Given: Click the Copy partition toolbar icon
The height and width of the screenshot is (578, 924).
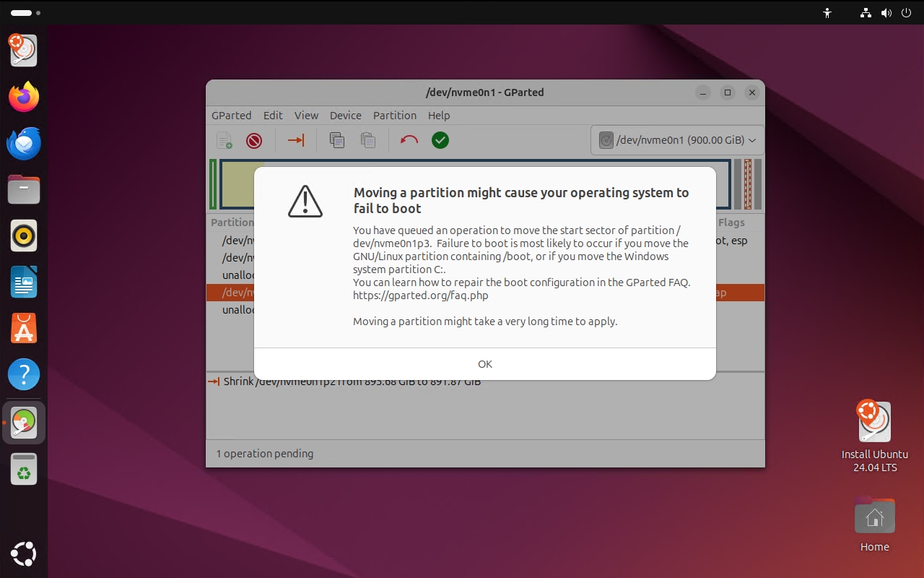Looking at the screenshot, I should point(336,140).
